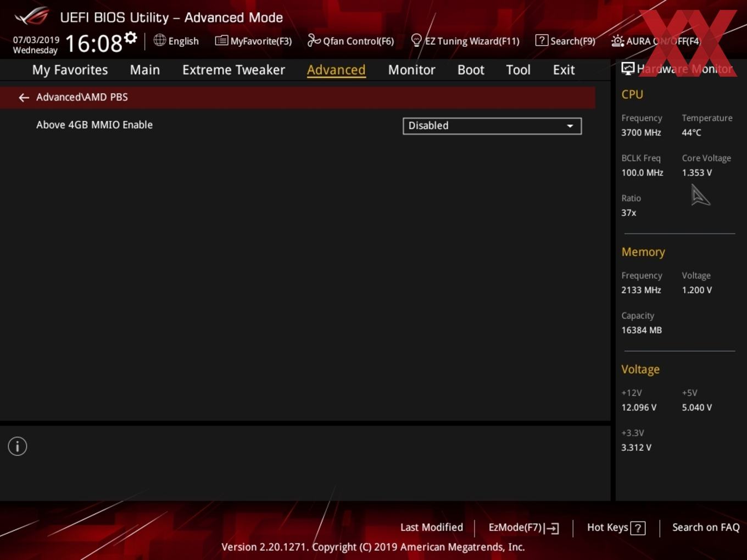Click Last Modified
Image resolution: width=747 pixels, height=560 pixels.
coord(432,527)
